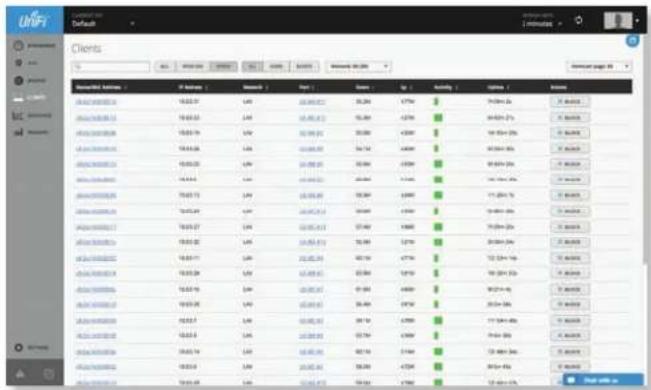651x390 pixels.
Task: Filter clients by Wired
Action: pos(223,66)
